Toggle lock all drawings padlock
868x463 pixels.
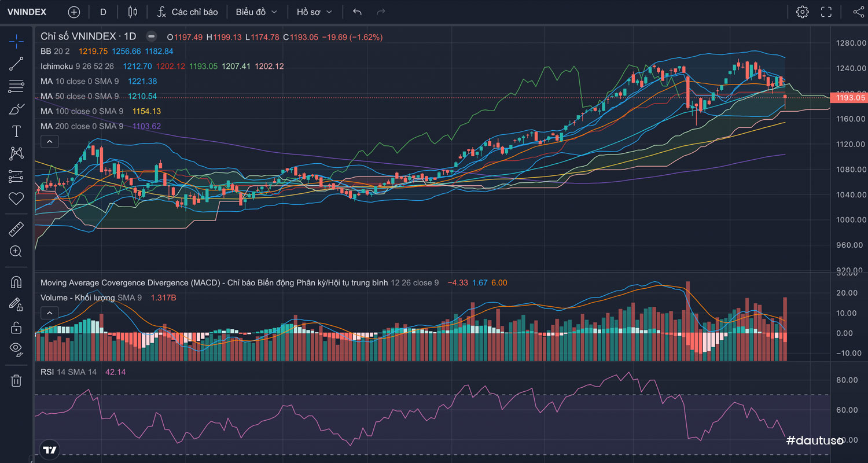point(16,327)
